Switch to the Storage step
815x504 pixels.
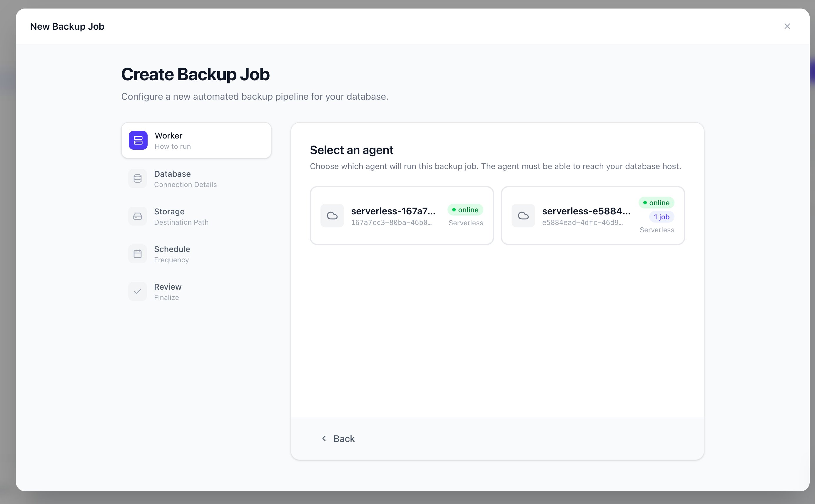tap(196, 216)
